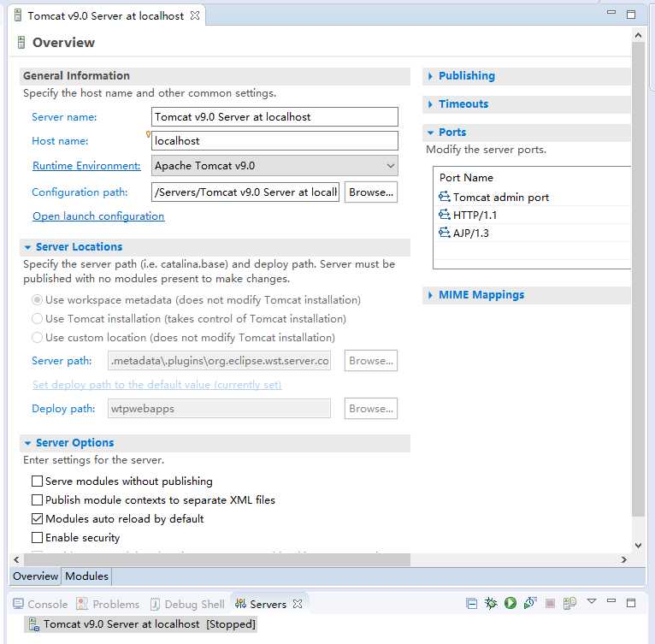Click Browse next to Deploy path
Screen dimensions: 655x644
[x=371, y=408]
